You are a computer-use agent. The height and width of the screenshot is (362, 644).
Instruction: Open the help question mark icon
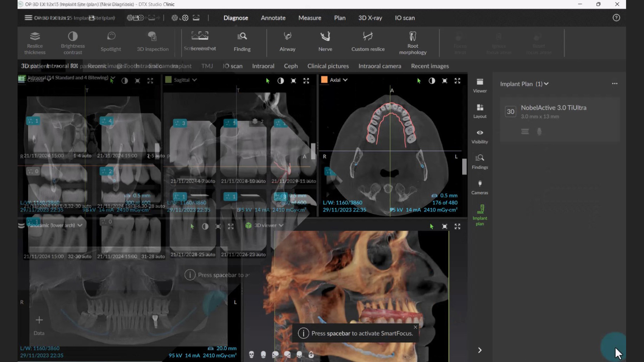click(616, 18)
